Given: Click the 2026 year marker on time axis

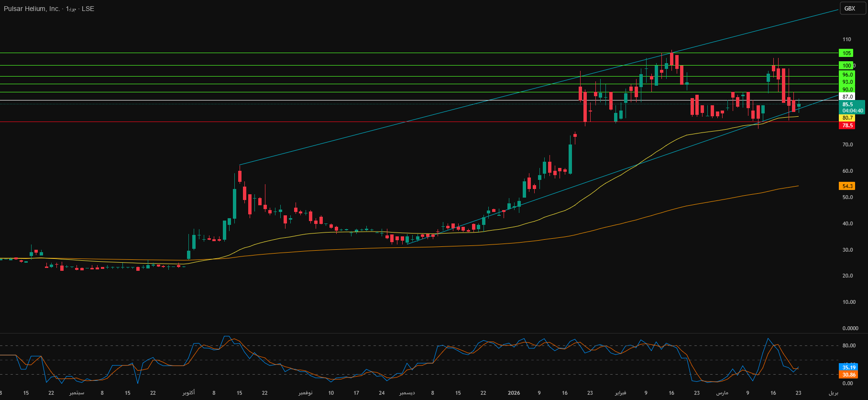Looking at the screenshot, I should [514, 393].
